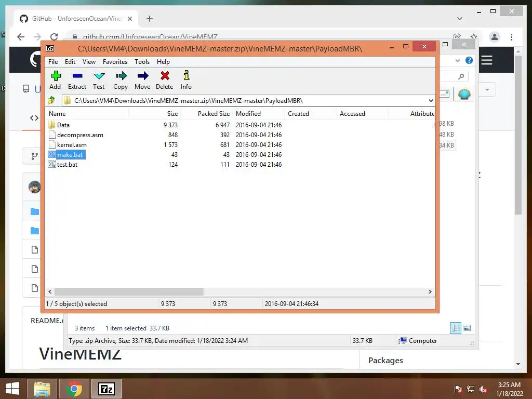Image resolution: width=532 pixels, height=399 pixels.
Task: Sort by the Accessed column header
Action: coord(362,114)
